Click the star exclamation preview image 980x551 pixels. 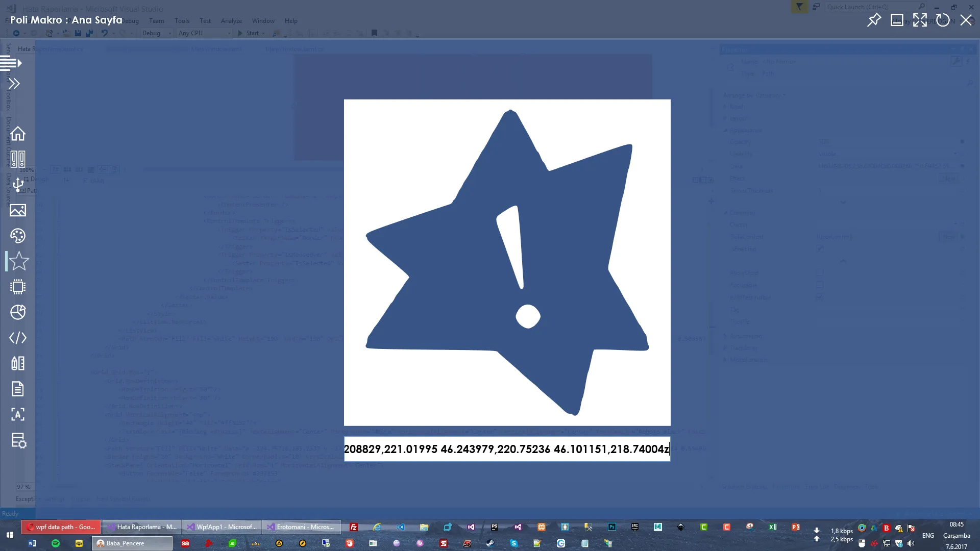[x=507, y=262]
